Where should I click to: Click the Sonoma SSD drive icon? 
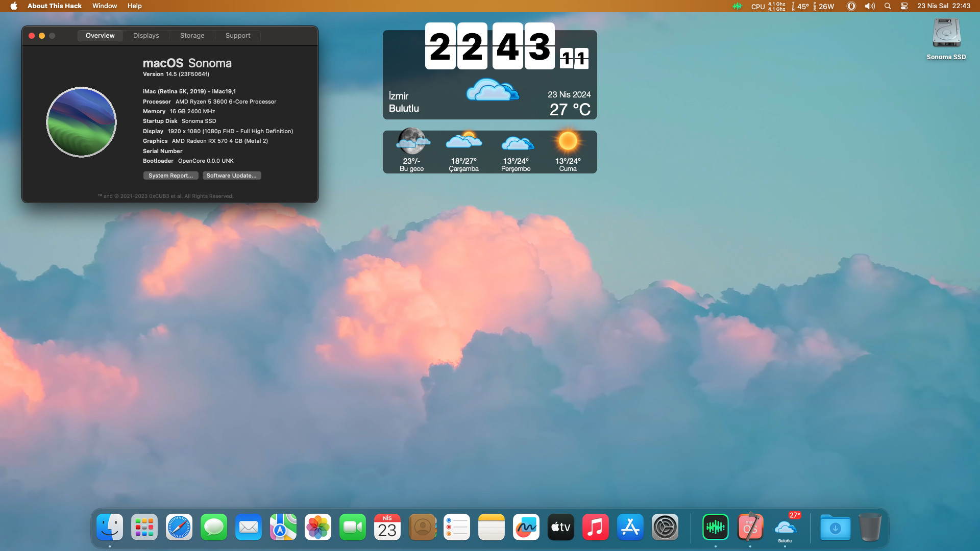click(x=946, y=34)
